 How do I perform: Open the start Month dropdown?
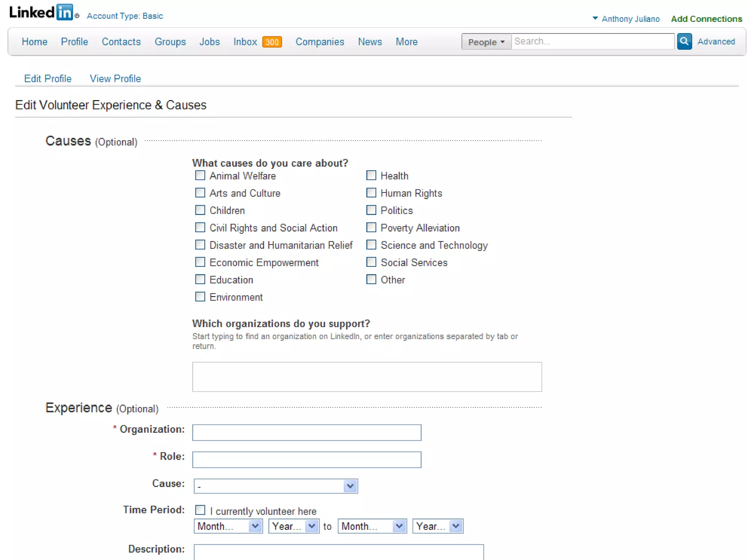tap(228, 526)
